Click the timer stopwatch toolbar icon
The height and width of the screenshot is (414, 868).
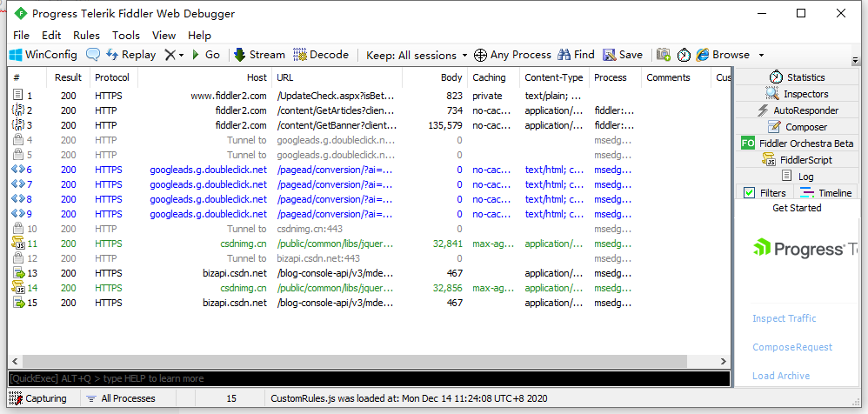(684, 55)
